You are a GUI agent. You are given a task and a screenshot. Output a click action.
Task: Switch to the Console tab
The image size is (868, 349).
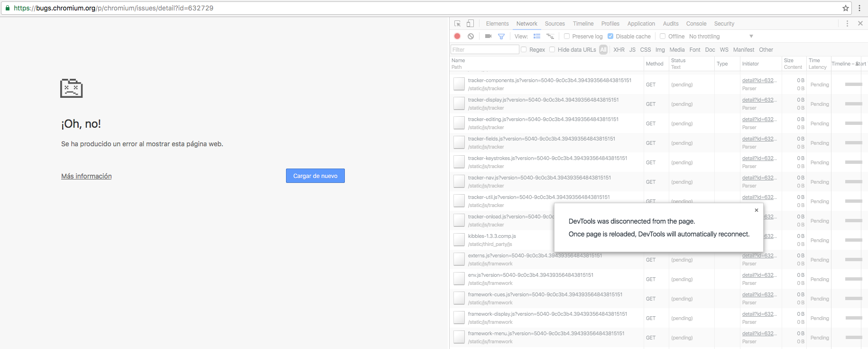point(696,24)
